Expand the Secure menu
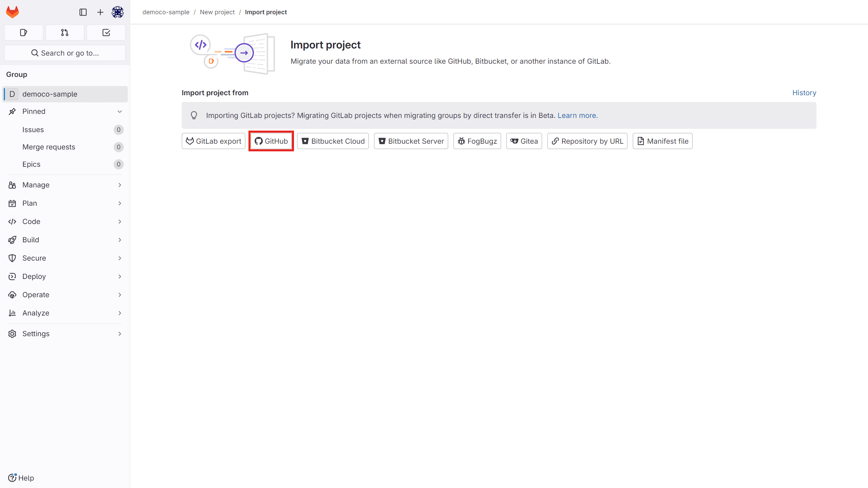This screenshot has width=868, height=488. tap(65, 258)
